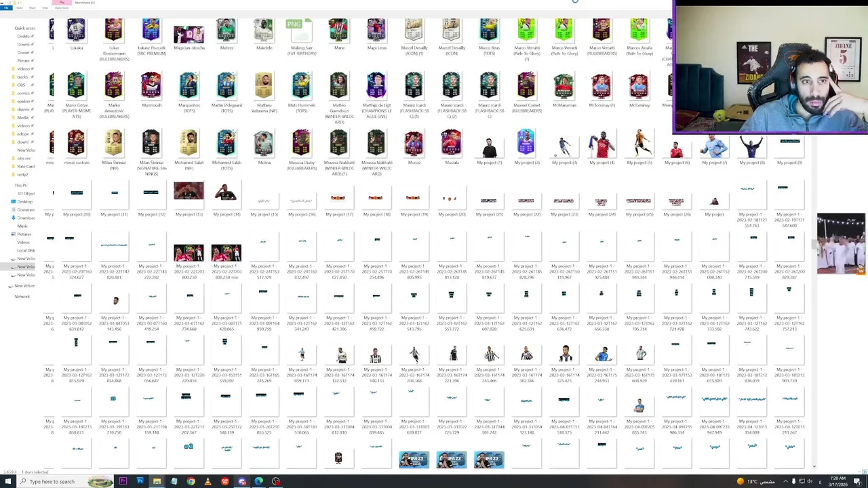Screen dimensions: 868x488
Task: Open Network in navigation pane
Action: 22,296
